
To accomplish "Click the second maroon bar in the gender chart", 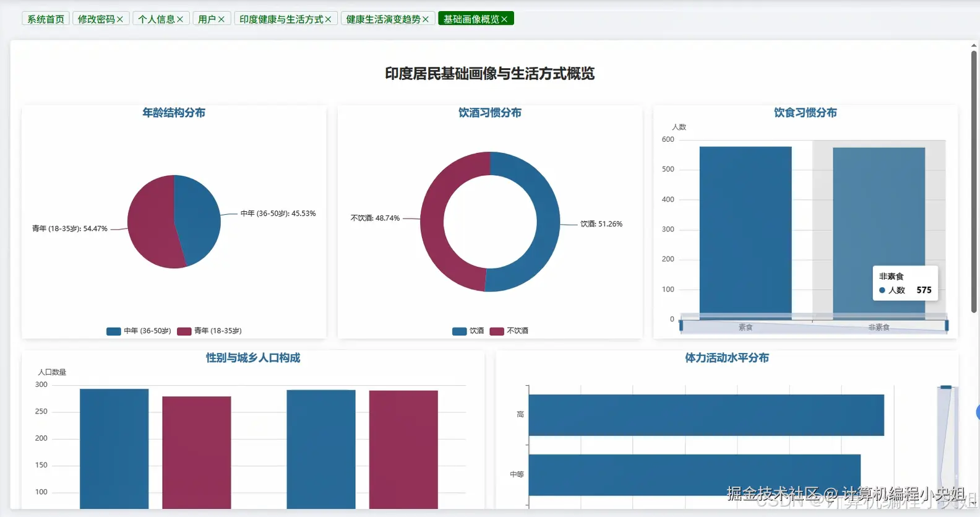I will (x=403, y=450).
